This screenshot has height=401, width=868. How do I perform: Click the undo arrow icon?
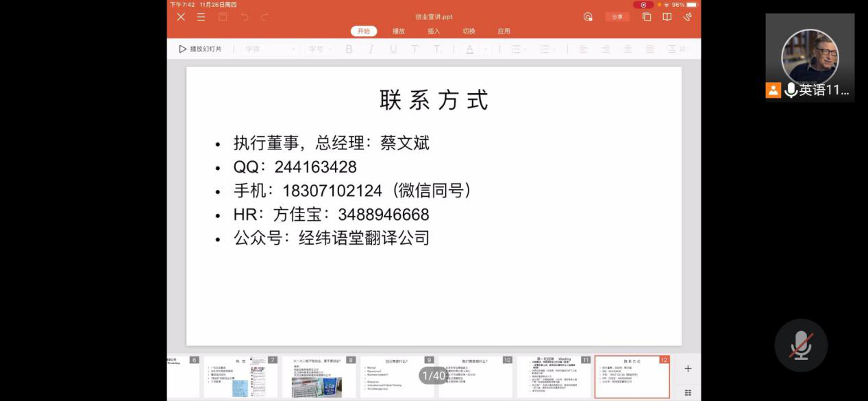point(245,17)
